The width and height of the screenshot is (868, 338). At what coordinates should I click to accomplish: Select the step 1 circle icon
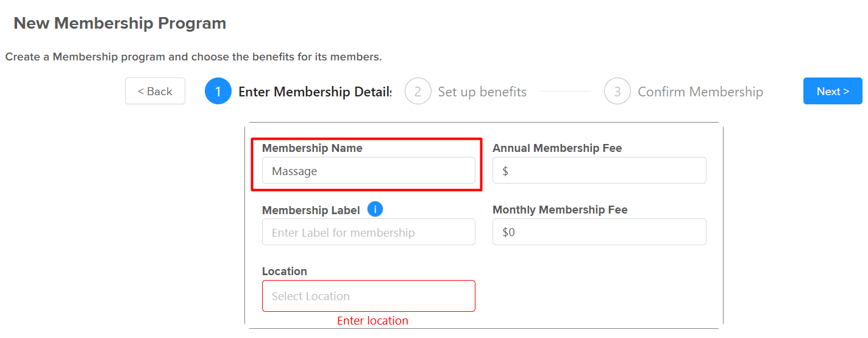click(x=218, y=92)
